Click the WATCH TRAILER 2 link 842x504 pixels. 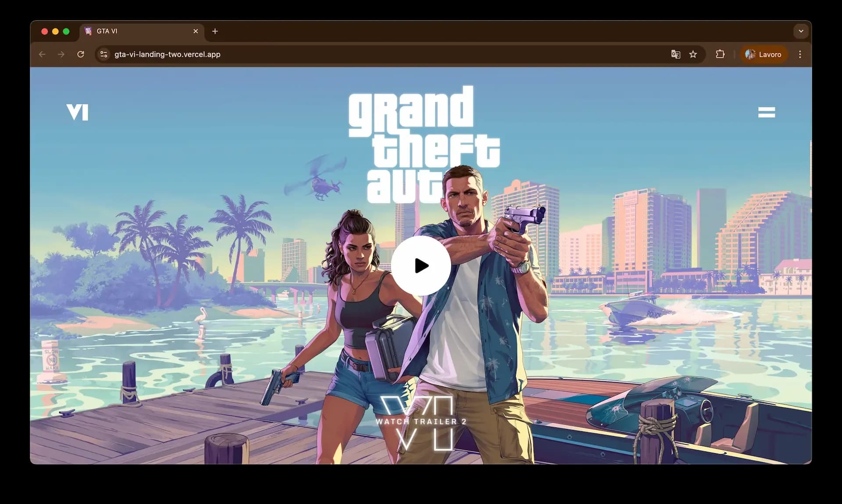pyautogui.click(x=421, y=422)
